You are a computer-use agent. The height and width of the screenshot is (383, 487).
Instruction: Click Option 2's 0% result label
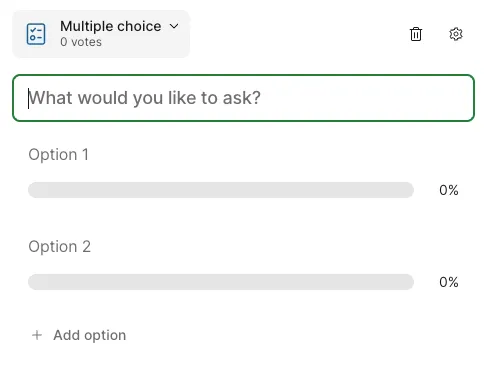pos(449,282)
